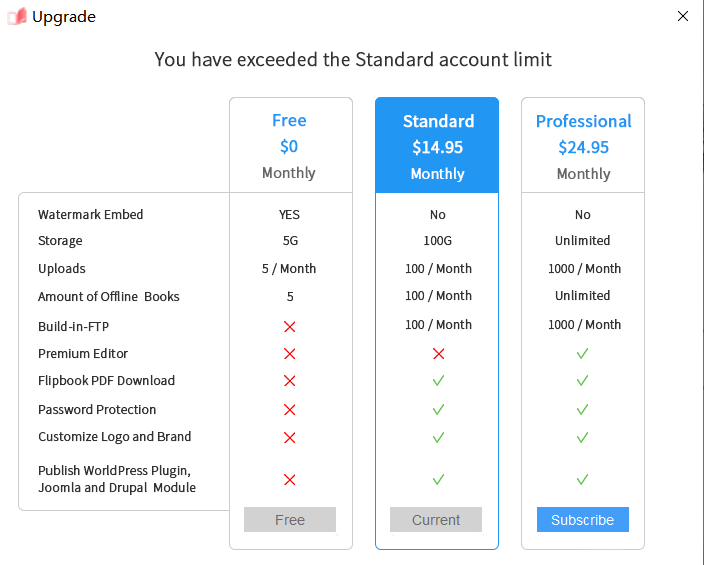Click red X for Free Customize Logo and Brand
Screen dimensions: 704x565
pos(290,438)
